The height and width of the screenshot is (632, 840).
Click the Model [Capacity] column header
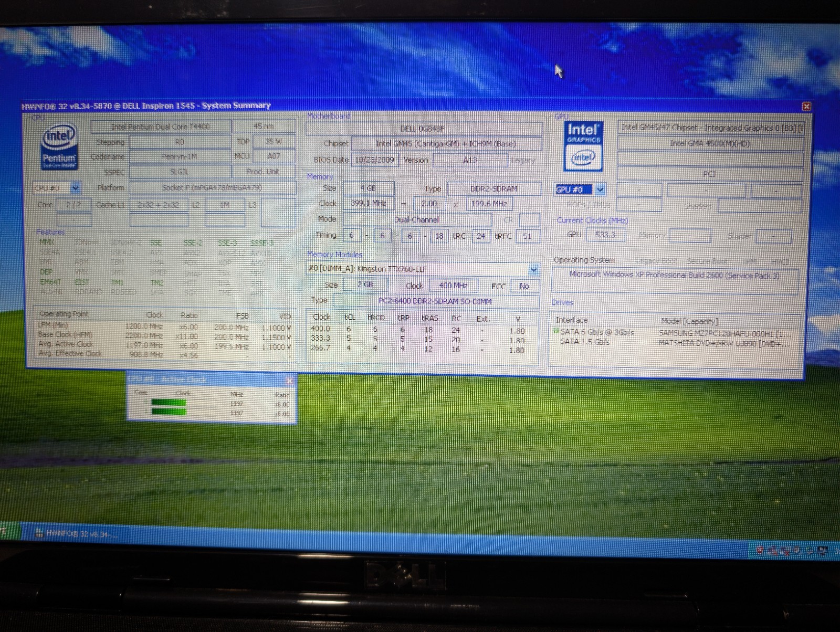[x=689, y=321]
